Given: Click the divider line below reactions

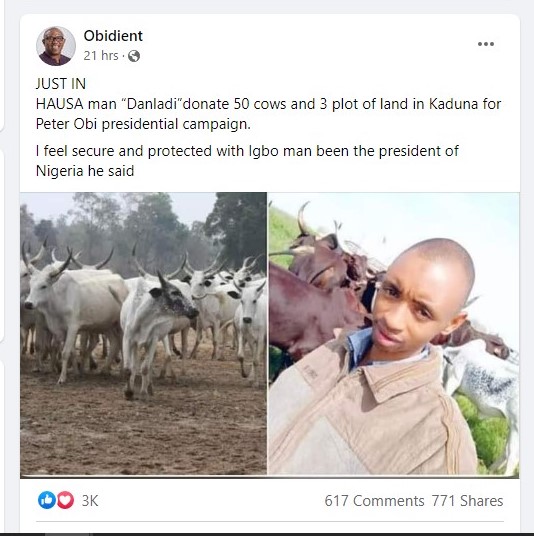Looking at the screenshot, I should click(x=270, y=522).
